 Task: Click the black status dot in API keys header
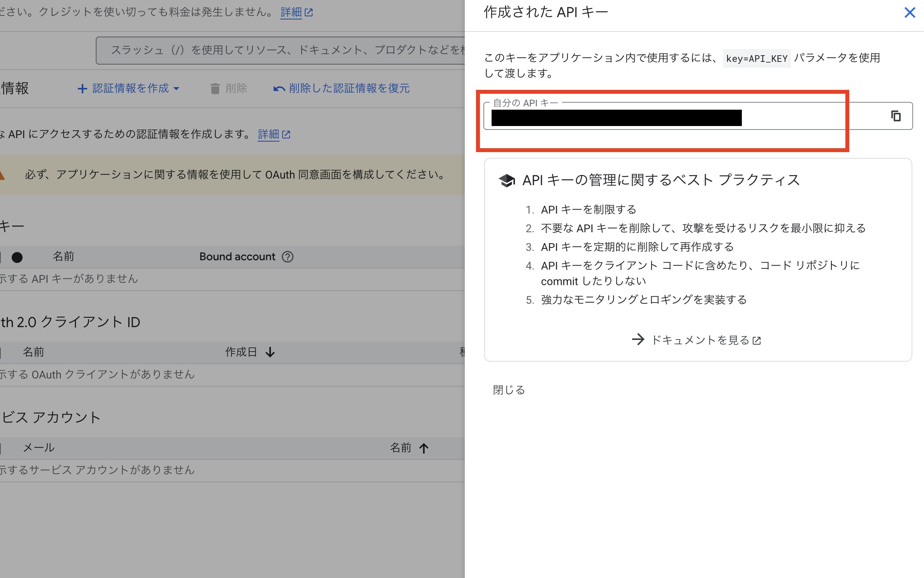pos(17,257)
